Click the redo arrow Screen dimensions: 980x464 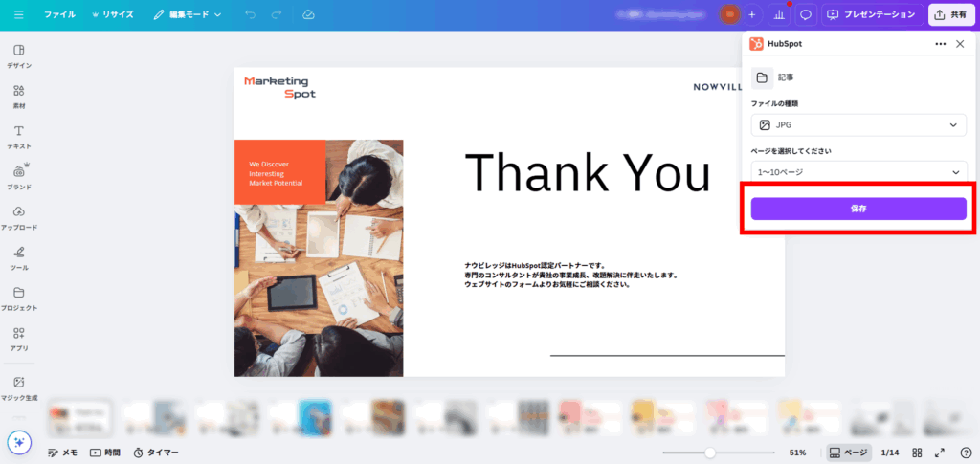point(277,14)
